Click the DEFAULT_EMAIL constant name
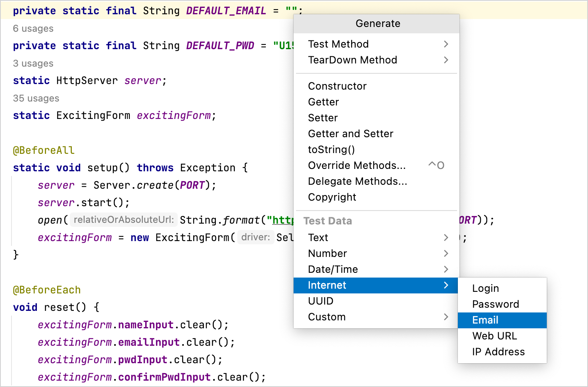The height and width of the screenshot is (387, 588). [226, 11]
